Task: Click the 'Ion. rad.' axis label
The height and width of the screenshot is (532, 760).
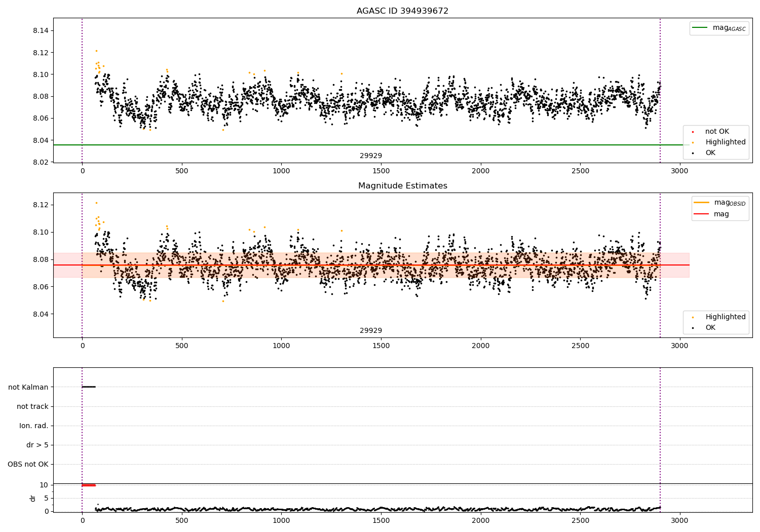Action: [34, 426]
